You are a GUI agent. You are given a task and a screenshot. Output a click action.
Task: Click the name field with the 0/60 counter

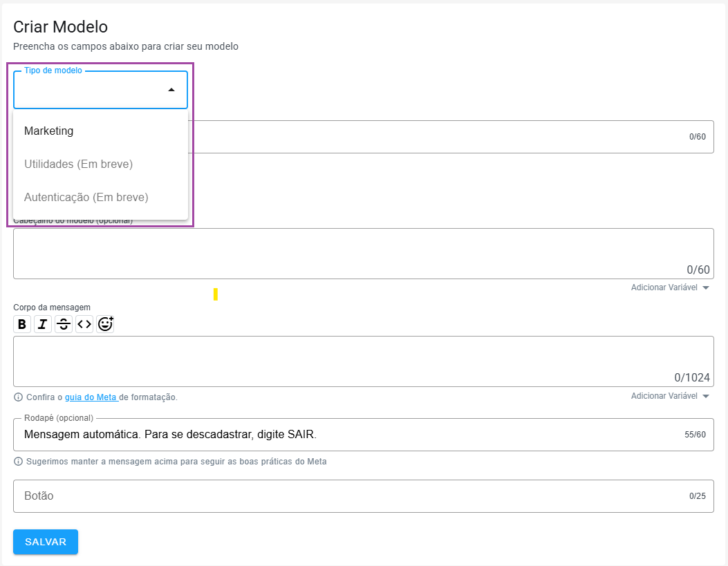[450, 137]
